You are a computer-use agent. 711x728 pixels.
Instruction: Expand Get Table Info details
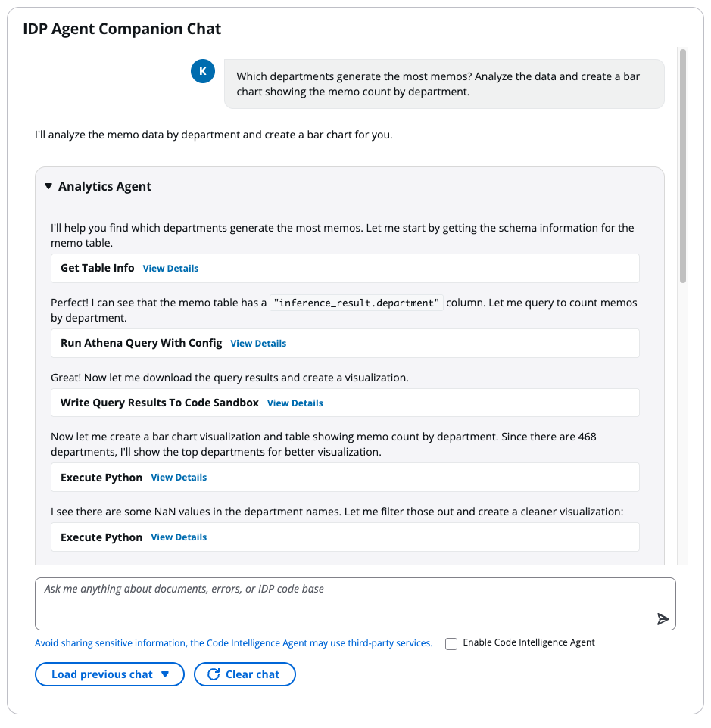[170, 268]
